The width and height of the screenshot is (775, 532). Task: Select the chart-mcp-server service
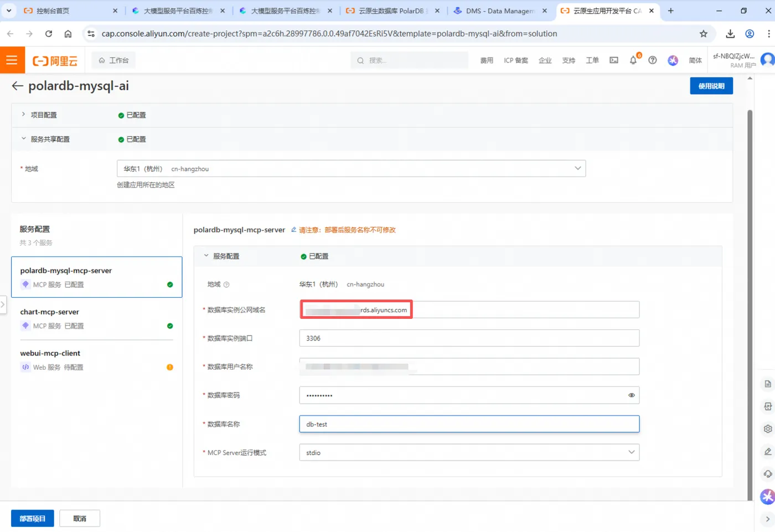point(97,319)
